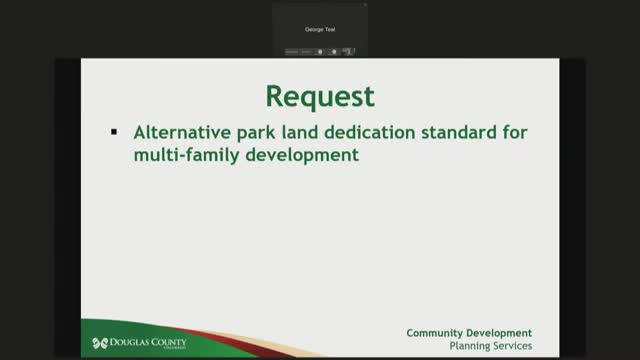Click the George Teal participant tile
This screenshot has height=360, width=640.
pos(320,29)
